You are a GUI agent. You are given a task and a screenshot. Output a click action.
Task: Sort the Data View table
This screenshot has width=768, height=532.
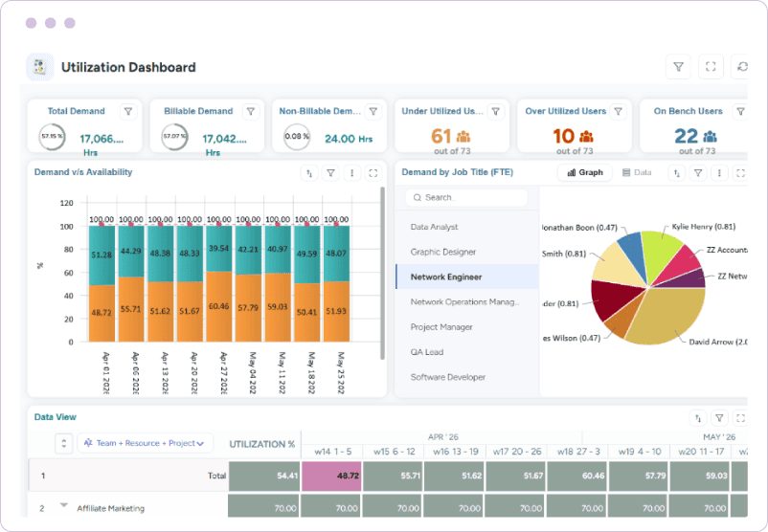[698, 418]
